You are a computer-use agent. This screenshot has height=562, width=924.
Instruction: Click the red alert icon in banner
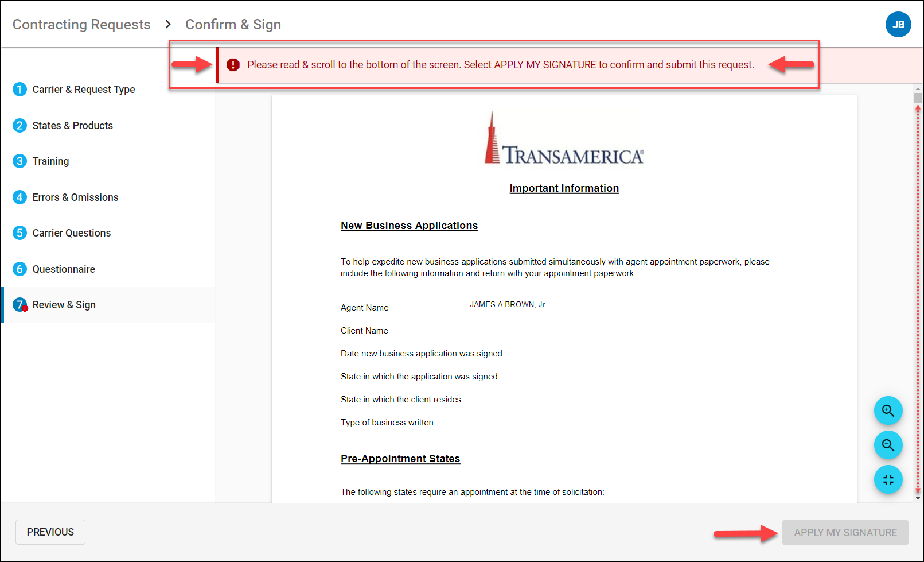click(x=233, y=65)
